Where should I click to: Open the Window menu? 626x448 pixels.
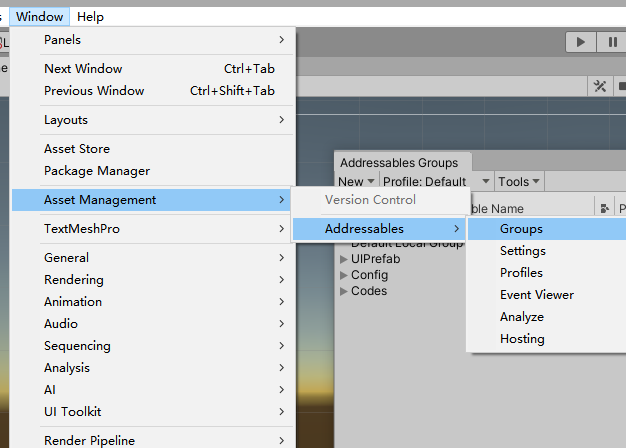click(40, 17)
